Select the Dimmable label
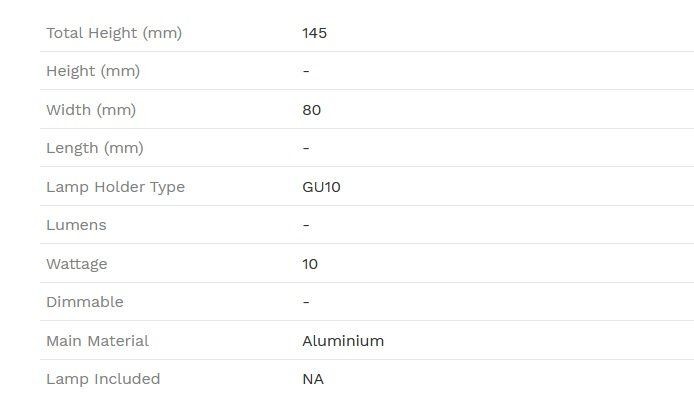The image size is (694, 396). pos(85,302)
